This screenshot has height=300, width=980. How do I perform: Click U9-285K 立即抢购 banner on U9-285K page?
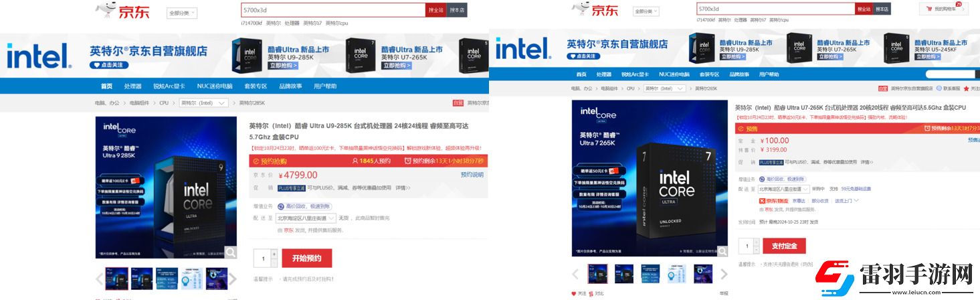(x=284, y=66)
